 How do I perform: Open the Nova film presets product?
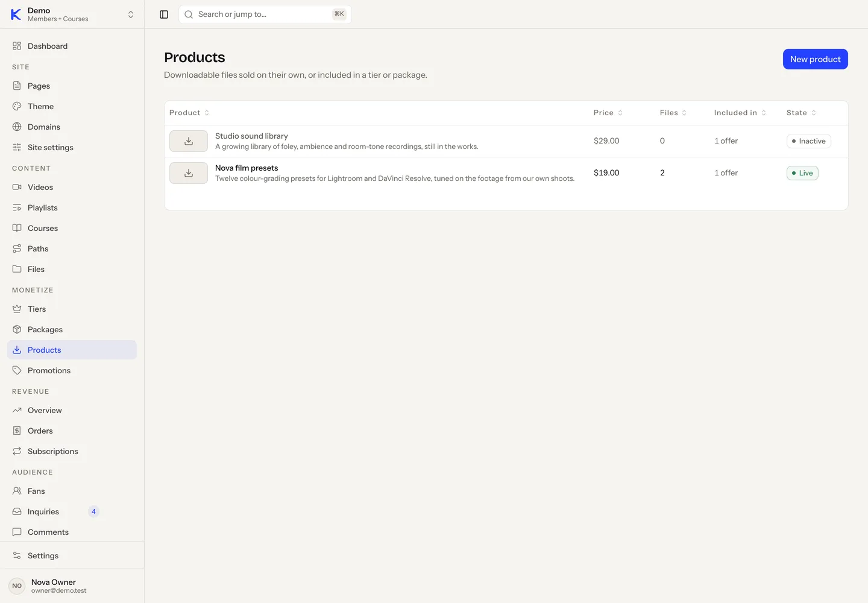click(247, 168)
